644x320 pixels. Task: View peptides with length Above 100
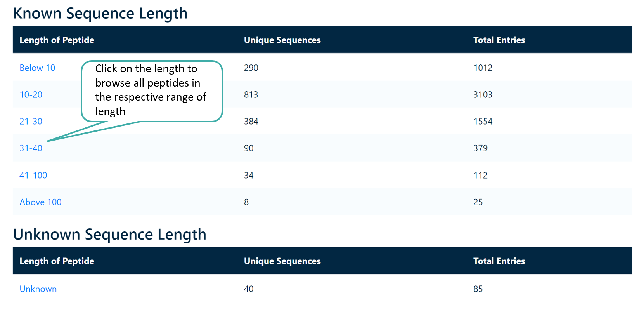click(x=40, y=202)
